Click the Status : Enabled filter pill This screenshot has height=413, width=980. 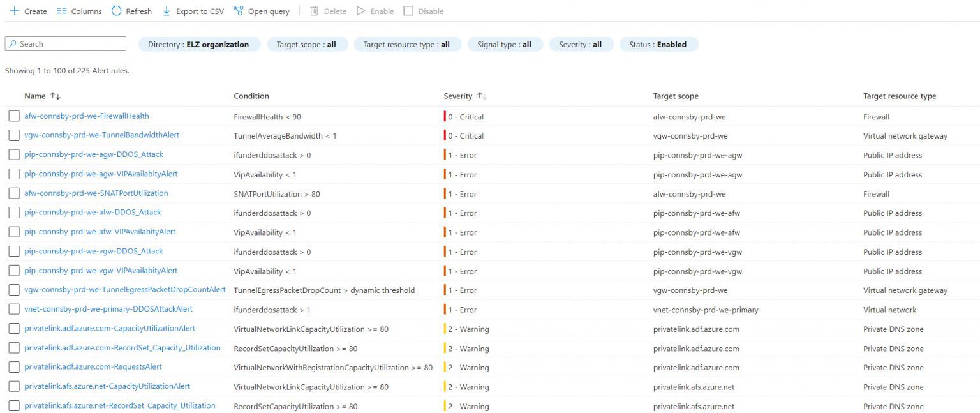point(659,44)
